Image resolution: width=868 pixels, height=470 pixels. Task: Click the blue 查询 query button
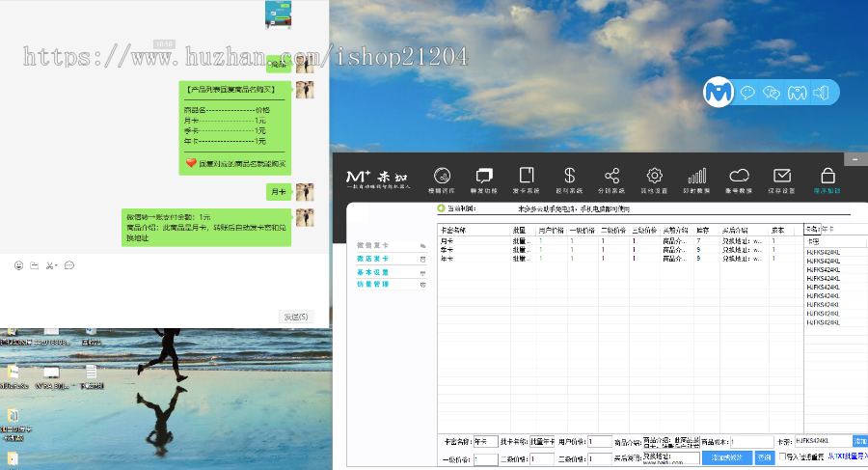[x=764, y=457]
